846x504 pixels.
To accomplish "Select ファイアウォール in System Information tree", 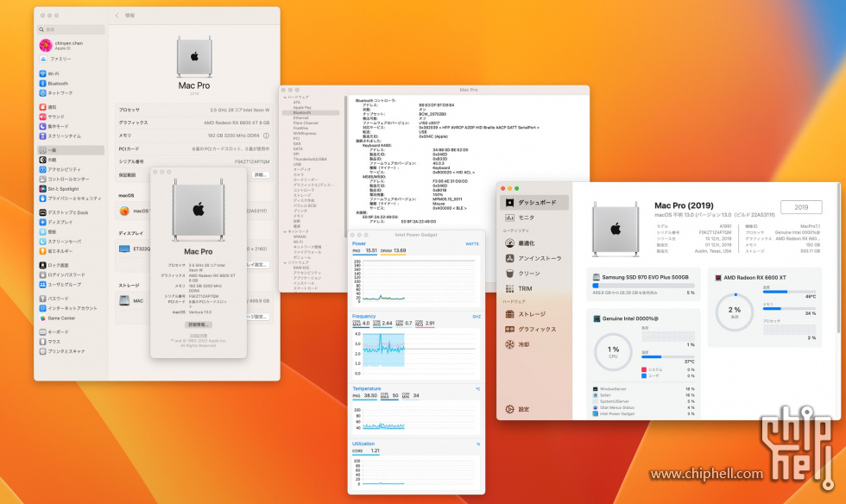I will click(x=307, y=252).
